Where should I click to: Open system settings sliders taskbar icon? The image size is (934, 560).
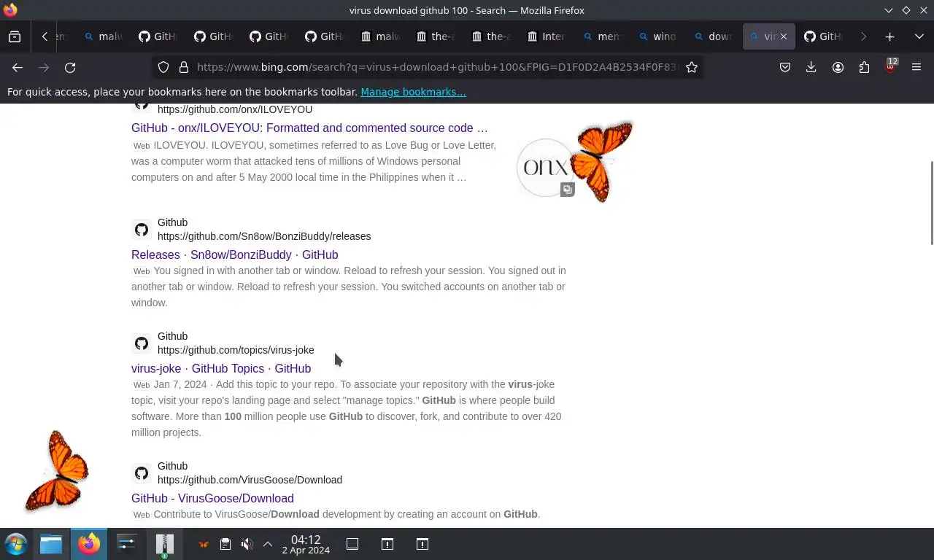click(127, 544)
